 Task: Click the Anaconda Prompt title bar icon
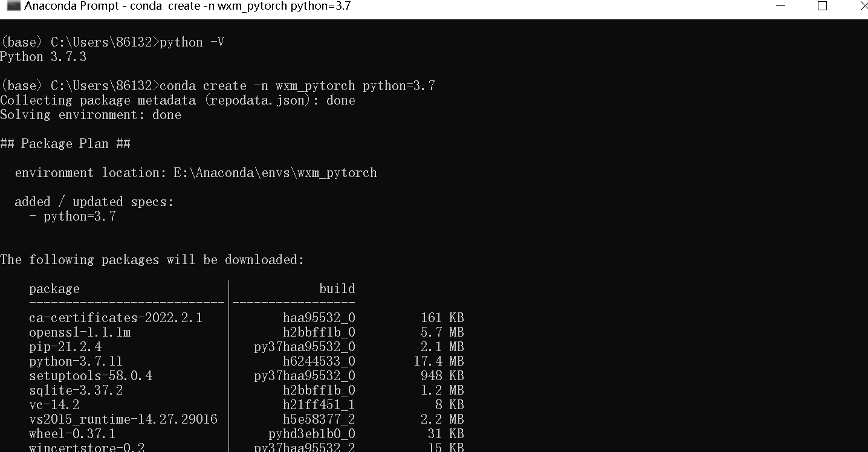[x=13, y=6]
